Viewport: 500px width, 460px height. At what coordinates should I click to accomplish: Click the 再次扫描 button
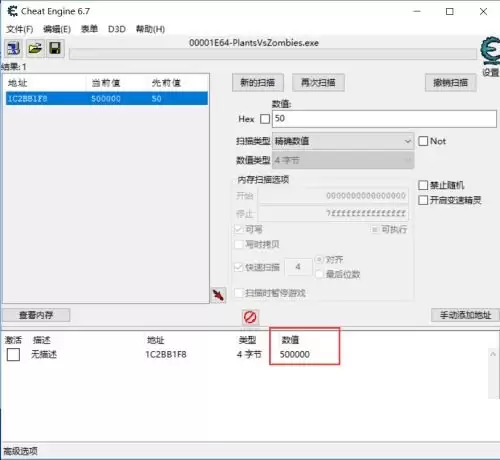click(x=318, y=82)
